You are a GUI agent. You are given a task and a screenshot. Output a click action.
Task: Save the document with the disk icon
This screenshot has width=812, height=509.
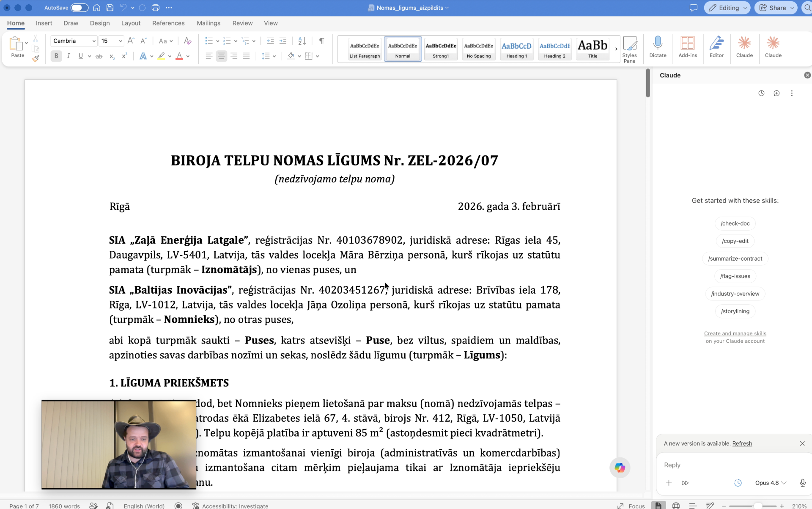tap(110, 8)
